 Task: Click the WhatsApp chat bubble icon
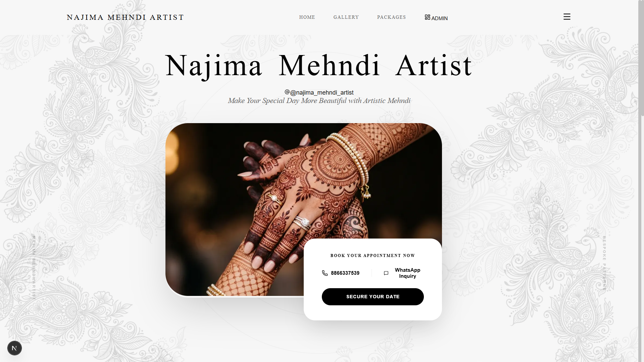coord(386,273)
